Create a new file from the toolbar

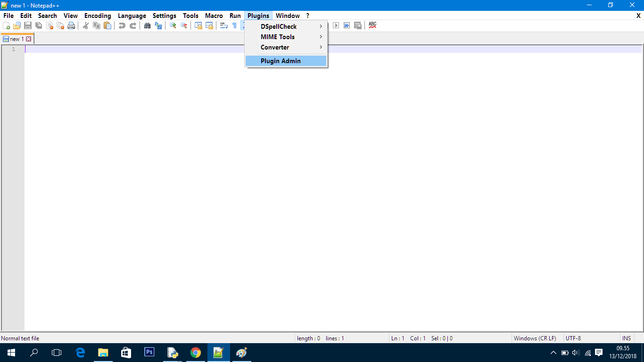point(7,25)
